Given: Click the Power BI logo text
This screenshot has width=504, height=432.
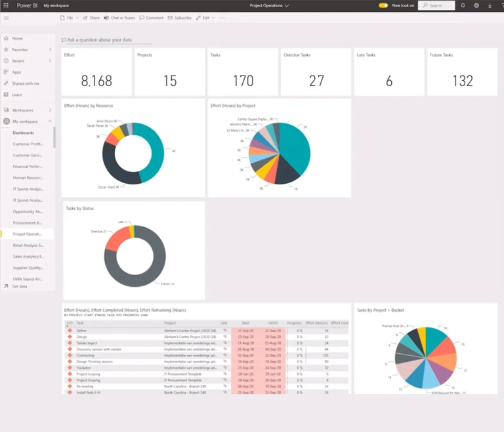Looking at the screenshot, I should coord(27,5).
